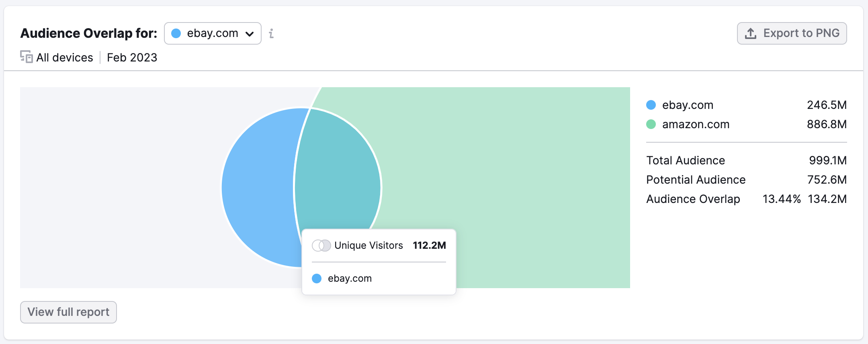868x344 pixels.
Task: Open the View full report button
Action: coord(68,312)
